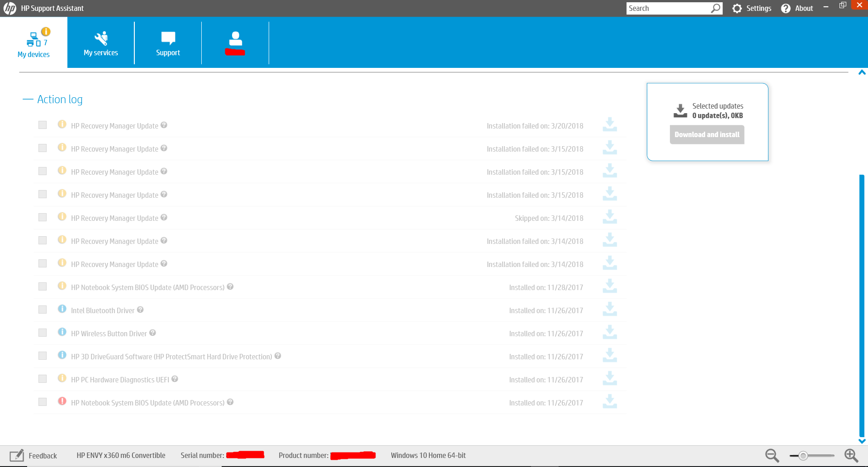
Task: Click blue info icon for Intel Bluetooth Driver
Action: 62,309
